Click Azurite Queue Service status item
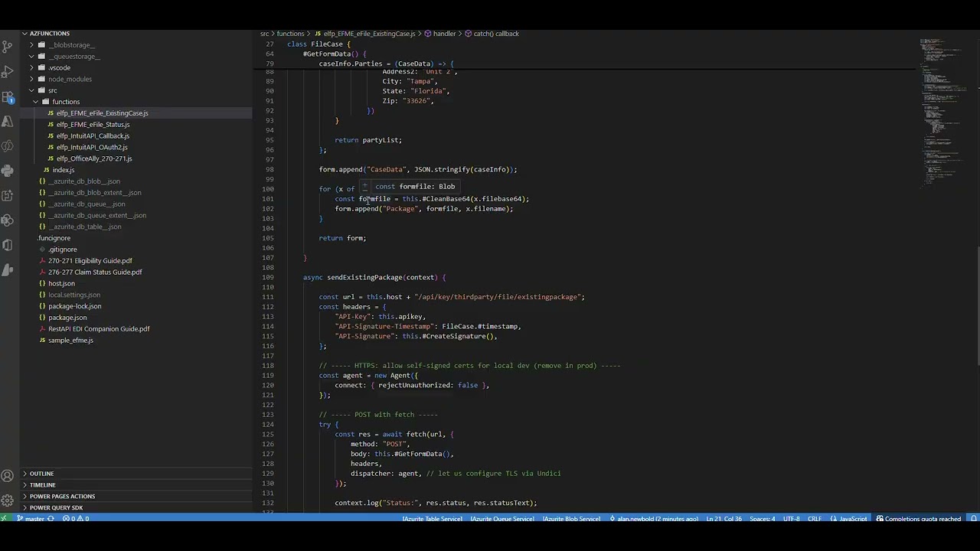980x551 pixels. (502, 519)
